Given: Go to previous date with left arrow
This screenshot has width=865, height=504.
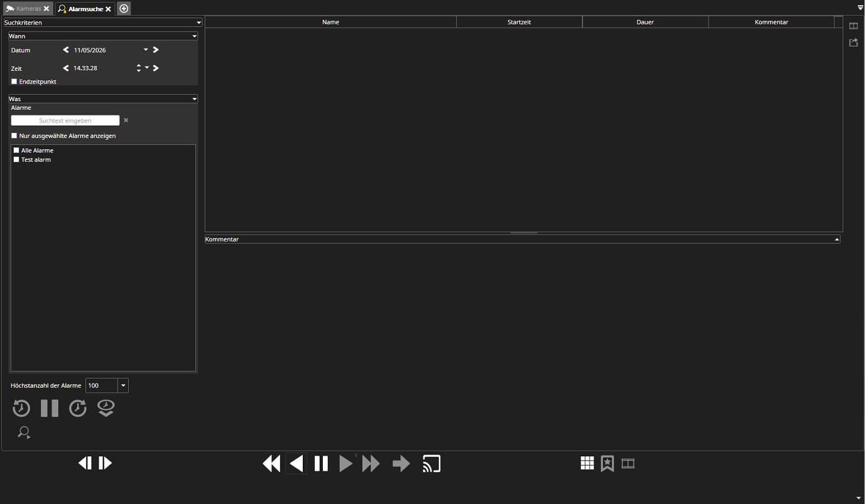Looking at the screenshot, I should 66,50.
